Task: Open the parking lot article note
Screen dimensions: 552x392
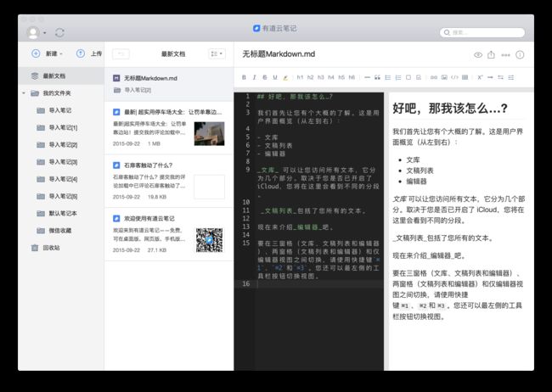Action: pos(169,128)
